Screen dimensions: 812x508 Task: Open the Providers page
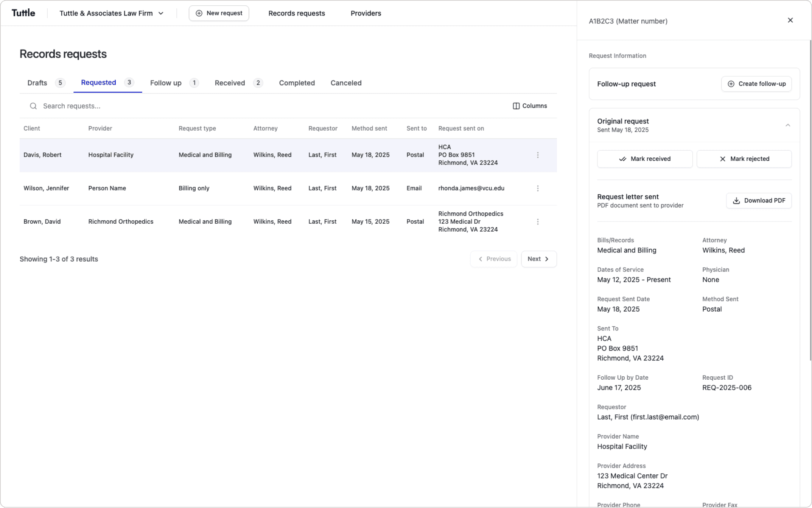(x=366, y=13)
